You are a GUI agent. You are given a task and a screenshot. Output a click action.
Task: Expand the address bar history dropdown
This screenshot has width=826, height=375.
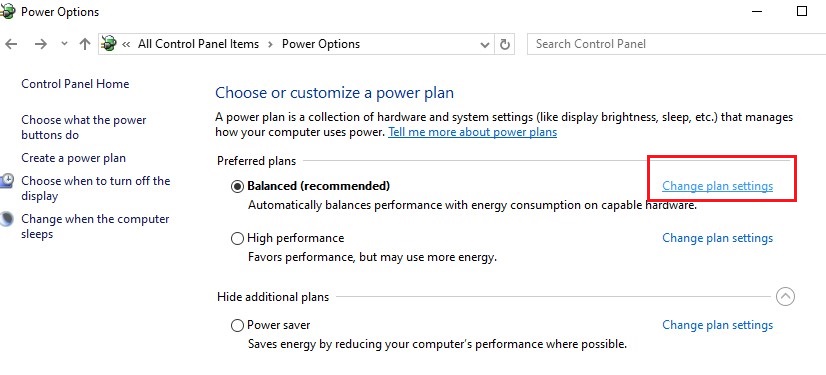point(485,45)
